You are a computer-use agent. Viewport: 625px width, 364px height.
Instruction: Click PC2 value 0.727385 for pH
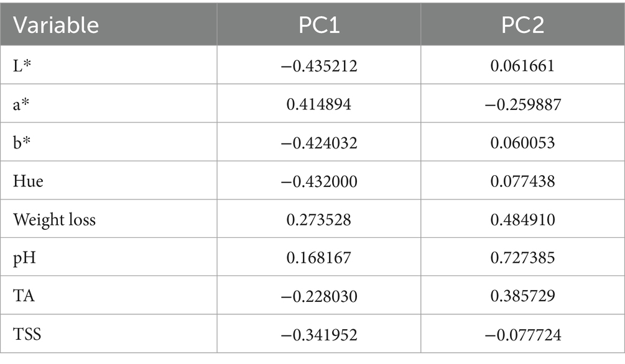point(522,258)
